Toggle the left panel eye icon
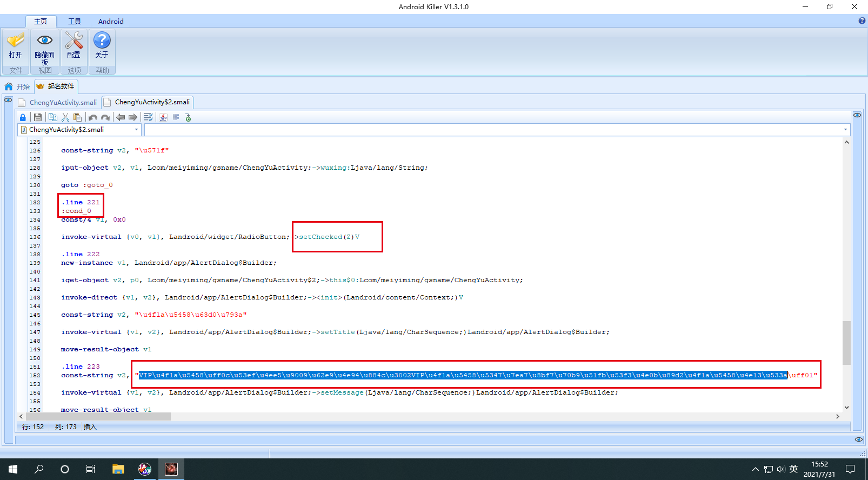 pyautogui.click(x=8, y=100)
